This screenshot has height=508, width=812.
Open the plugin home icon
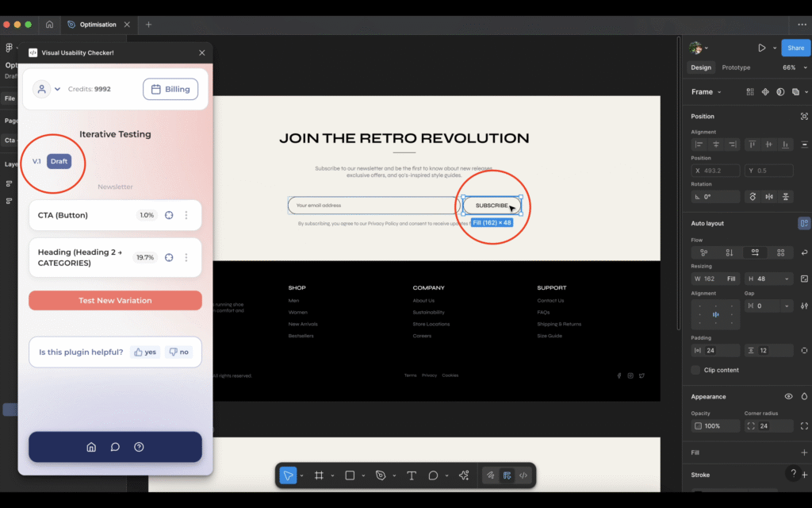pos(91,447)
